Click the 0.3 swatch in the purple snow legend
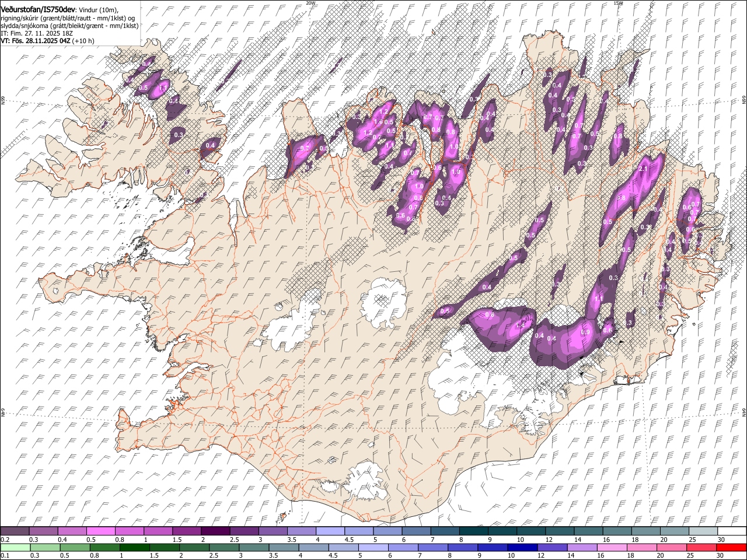This screenshot has height=560, width=747. pyautogui.click(x=44, y=531)
